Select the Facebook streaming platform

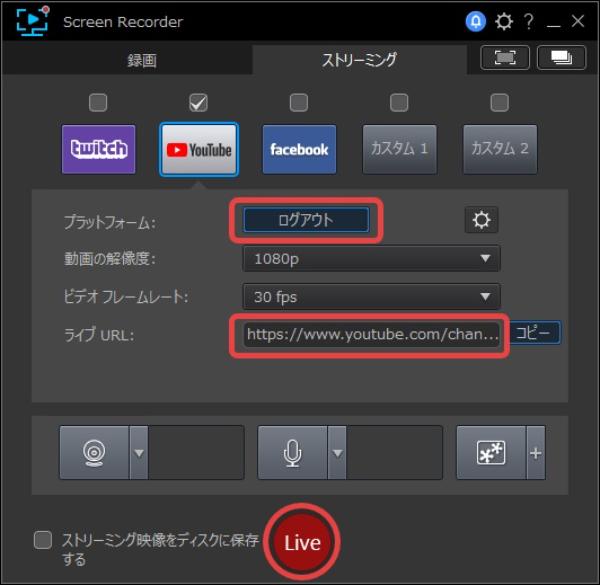(299, 149)
